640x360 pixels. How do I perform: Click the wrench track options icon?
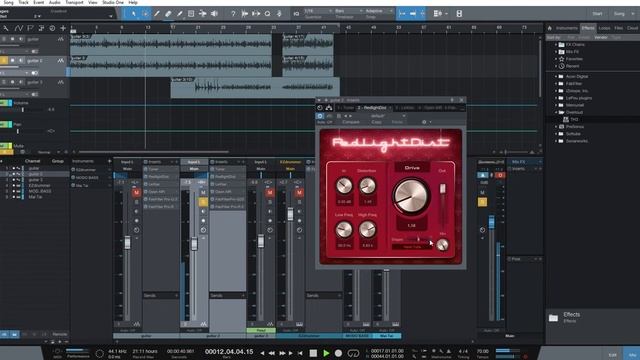click(x=6, y=28)
